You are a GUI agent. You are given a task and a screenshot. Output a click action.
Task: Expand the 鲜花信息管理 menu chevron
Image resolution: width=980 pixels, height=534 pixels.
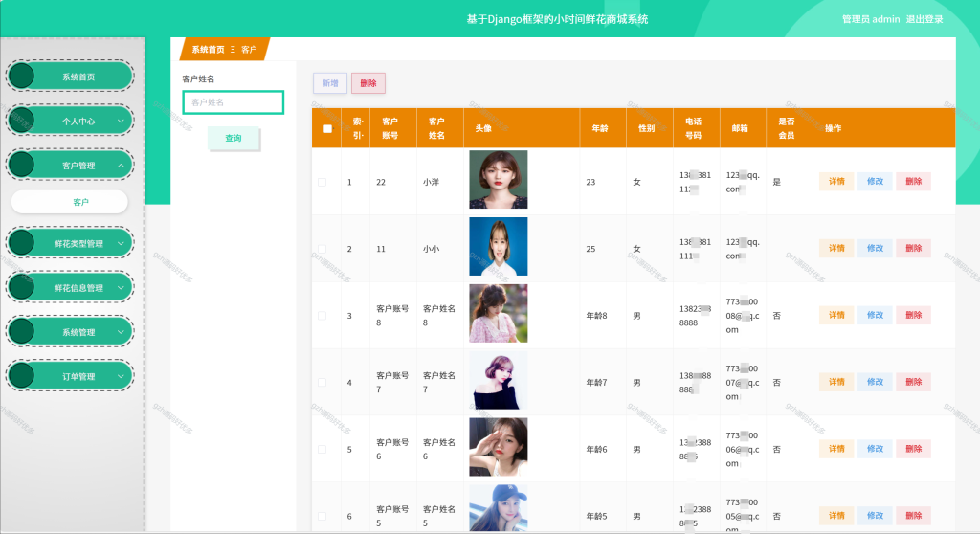(x=121, y=288)
